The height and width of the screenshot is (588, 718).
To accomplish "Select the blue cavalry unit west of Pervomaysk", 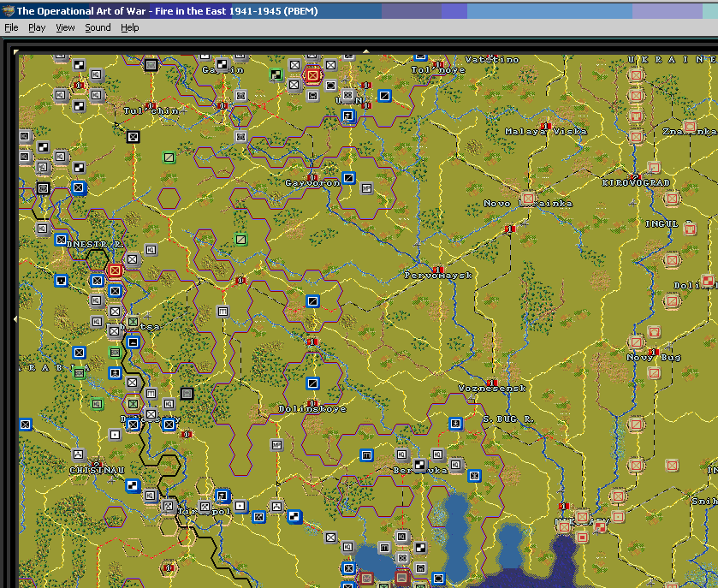I will click(312, 301).
